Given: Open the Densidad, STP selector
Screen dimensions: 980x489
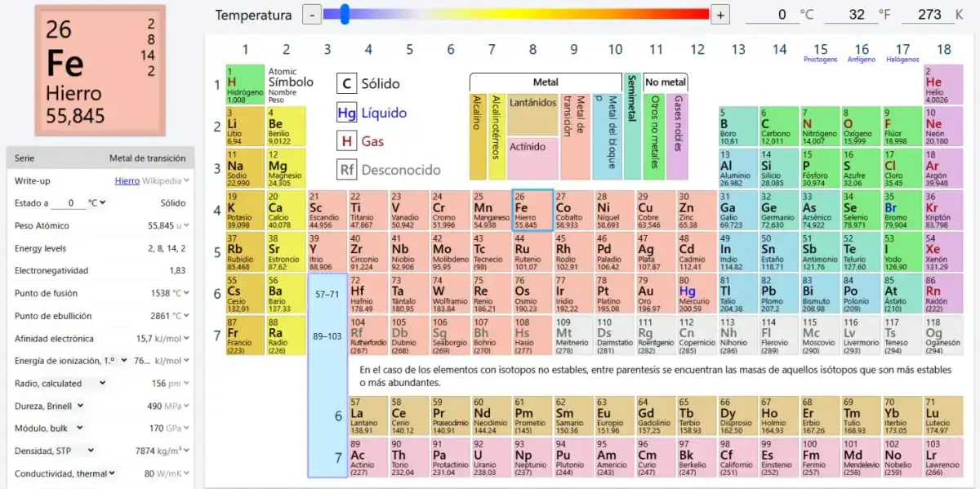Looking at the screenshot, I should [54, 451].
